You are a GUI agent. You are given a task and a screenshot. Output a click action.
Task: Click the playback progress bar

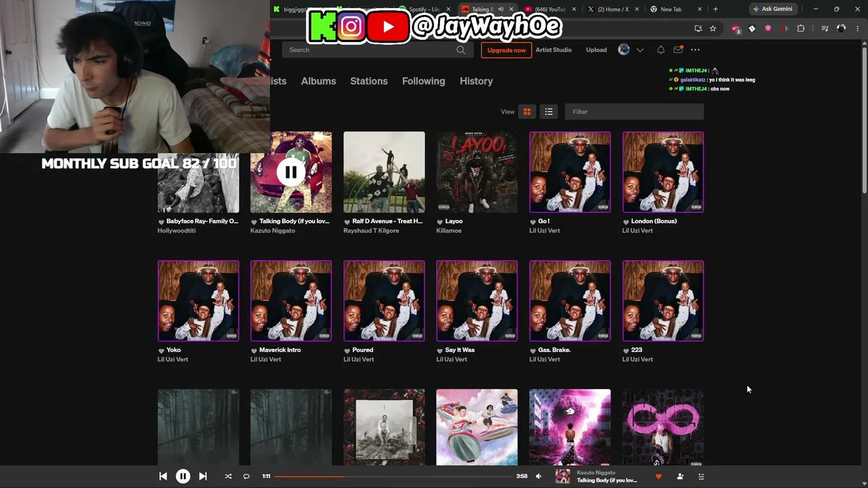click(x=393, y=476)
